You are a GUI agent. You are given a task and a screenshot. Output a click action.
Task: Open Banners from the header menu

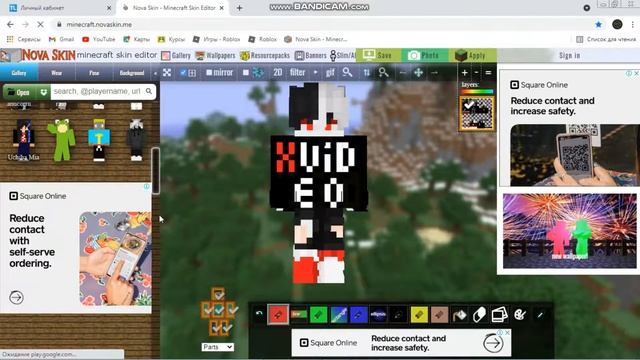coord(311,56)
